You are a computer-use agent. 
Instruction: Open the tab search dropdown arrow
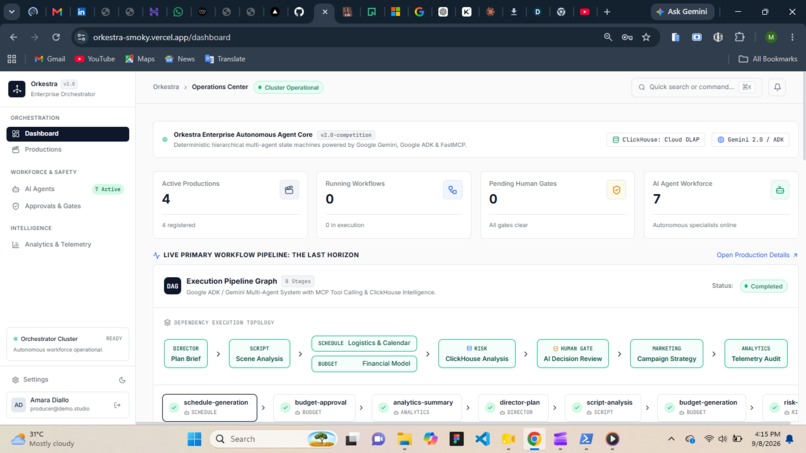tap(11, 12)
